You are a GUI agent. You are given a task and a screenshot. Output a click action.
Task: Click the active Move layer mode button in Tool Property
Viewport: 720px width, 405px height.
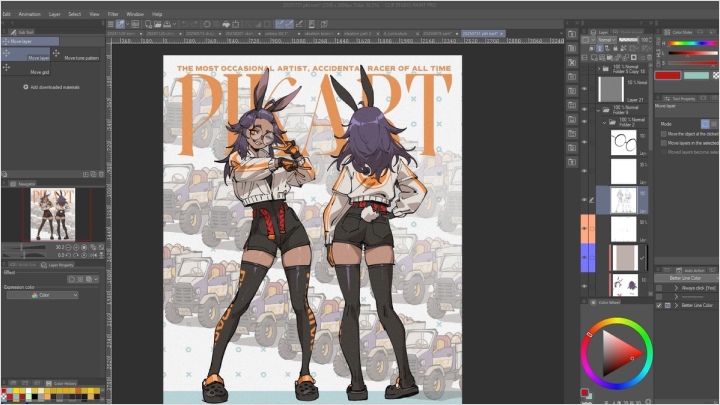[x=705, y=124]
